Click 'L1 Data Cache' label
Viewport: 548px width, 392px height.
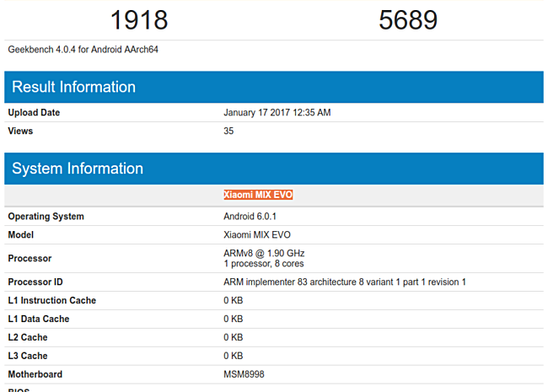point(39,319)
